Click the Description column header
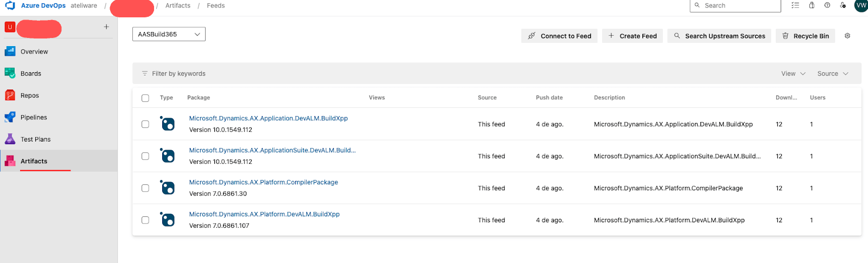The width and height of the screenshot is (868, 263). [x=609, y=98]
